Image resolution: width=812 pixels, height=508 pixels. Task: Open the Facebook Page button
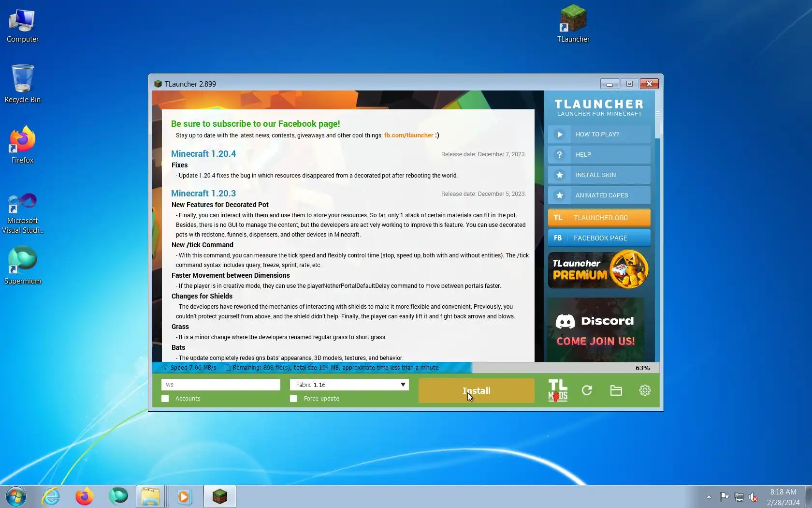(x=599, y=238)
